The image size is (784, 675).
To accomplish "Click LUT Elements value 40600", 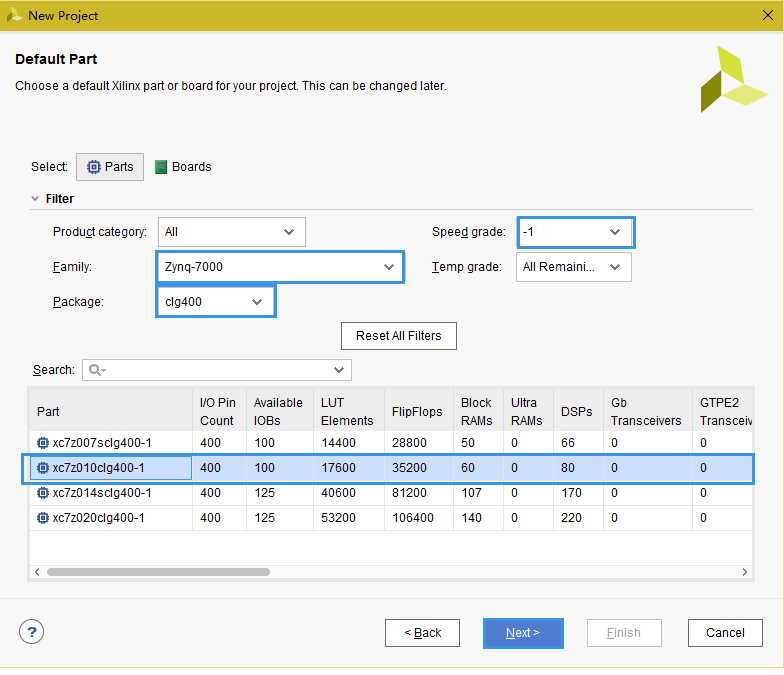I will 338,492.
